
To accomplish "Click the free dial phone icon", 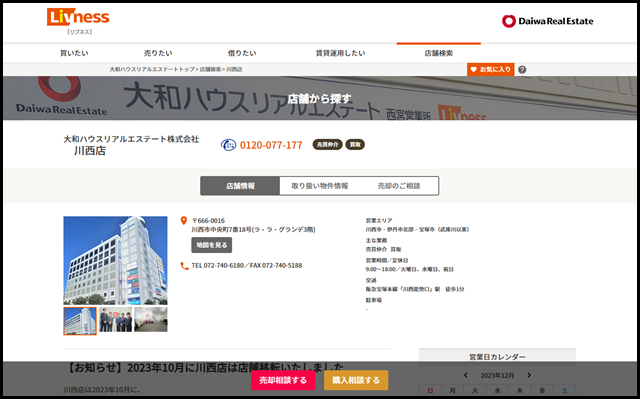I will point(228,145).
